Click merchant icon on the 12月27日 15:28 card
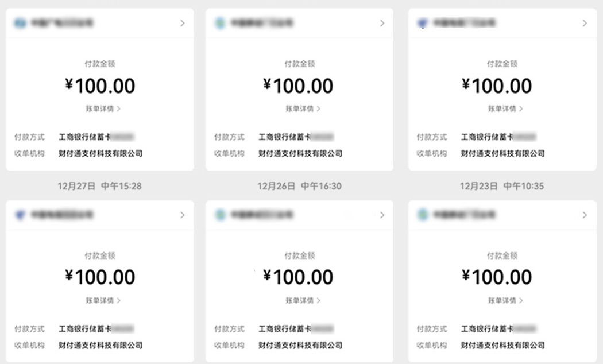603x364 pixels. coord(21,215)
